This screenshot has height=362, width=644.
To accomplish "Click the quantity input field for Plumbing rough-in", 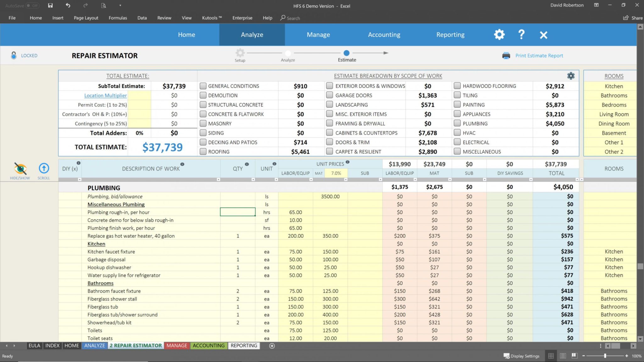I will point(237,212).
